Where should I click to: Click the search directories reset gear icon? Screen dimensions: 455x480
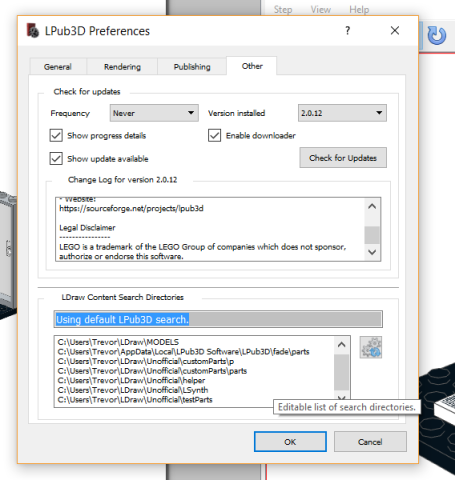tap(371, 347)
